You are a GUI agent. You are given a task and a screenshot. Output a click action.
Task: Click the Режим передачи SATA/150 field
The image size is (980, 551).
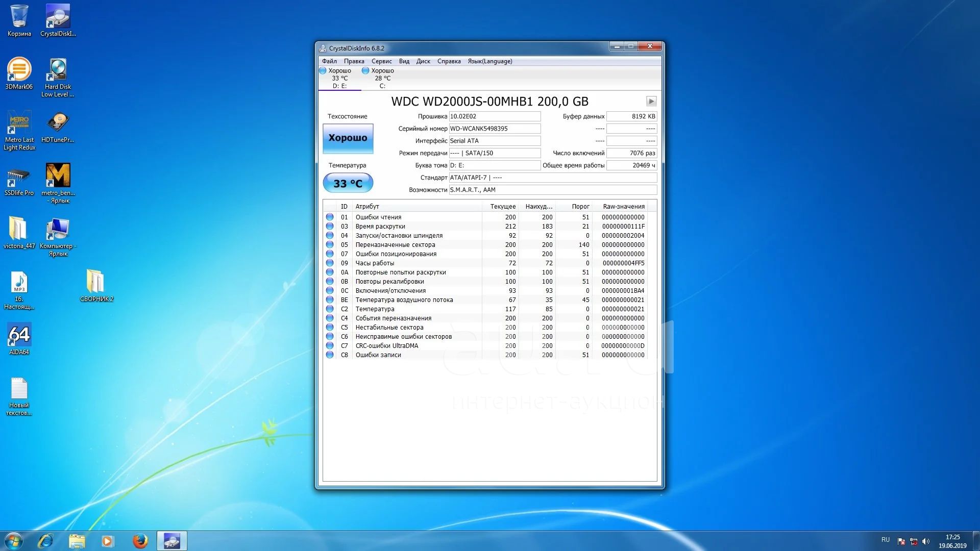tap(495, 153)
